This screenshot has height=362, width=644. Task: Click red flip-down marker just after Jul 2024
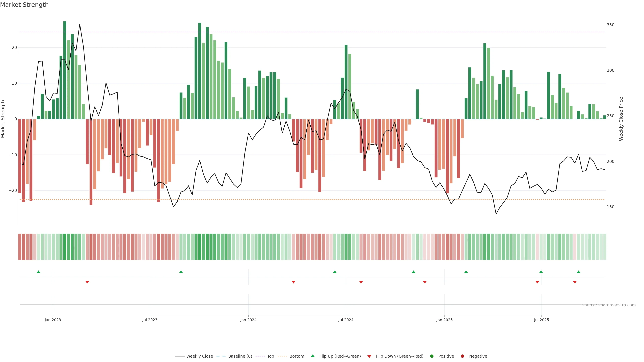click(361, 282)
